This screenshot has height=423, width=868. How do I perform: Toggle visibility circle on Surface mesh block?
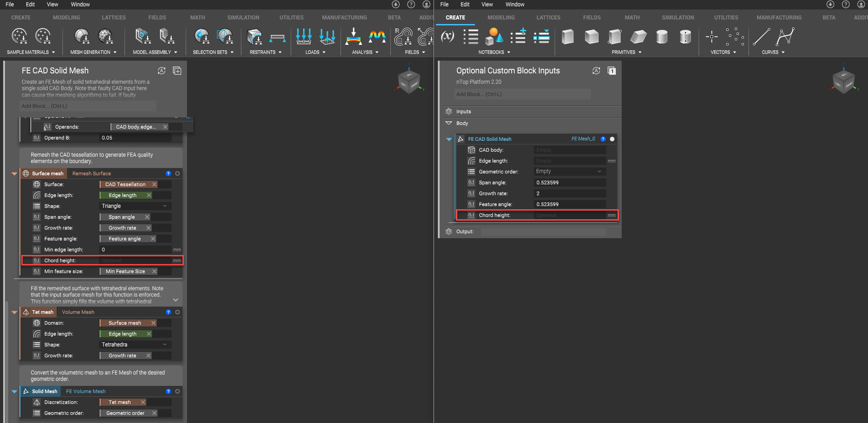coord(177,173)
